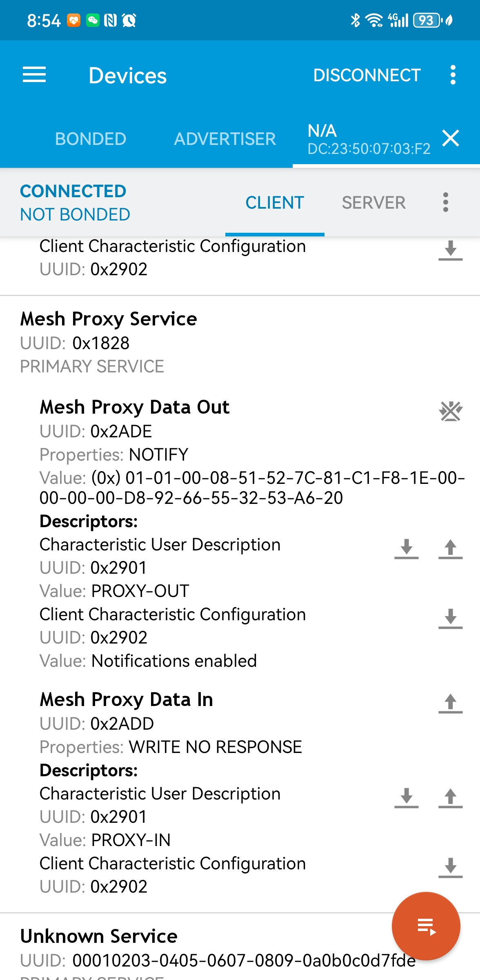Go to the BONDED tab
The height and width of the screenshot is (980, 480).
(91, 139)
